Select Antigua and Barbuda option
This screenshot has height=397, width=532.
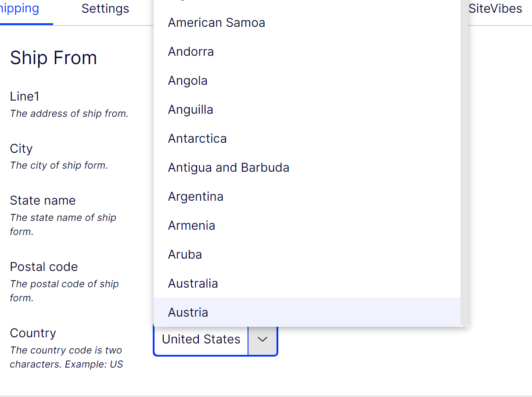pyautogui.click(x=229, y=168)
